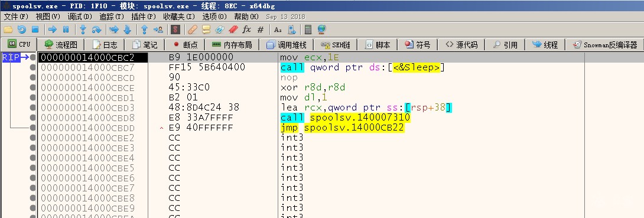Open the 帮助(H) menu
Viewport: 644px width, 218px height.
[246, 17]
